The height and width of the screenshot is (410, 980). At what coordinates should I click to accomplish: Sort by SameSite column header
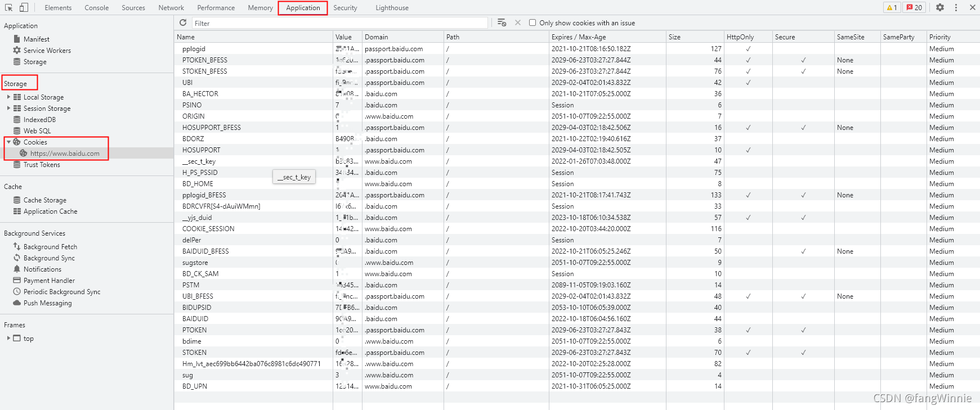(857, 37)
